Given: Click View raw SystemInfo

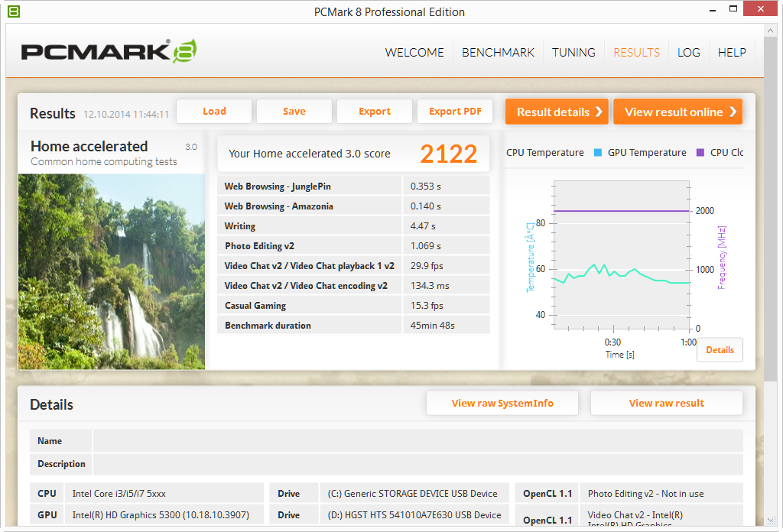Looking at the screenshot, I should click(502, 404).
